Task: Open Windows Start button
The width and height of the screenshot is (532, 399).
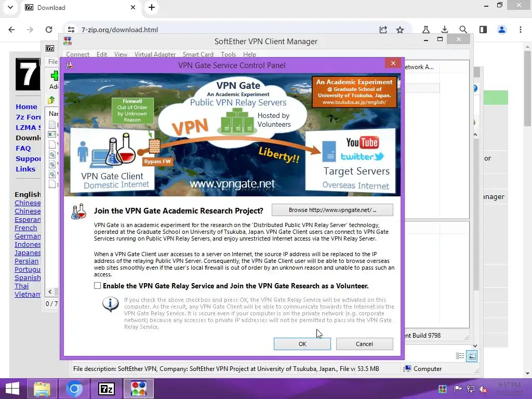Action: point(12,389)
